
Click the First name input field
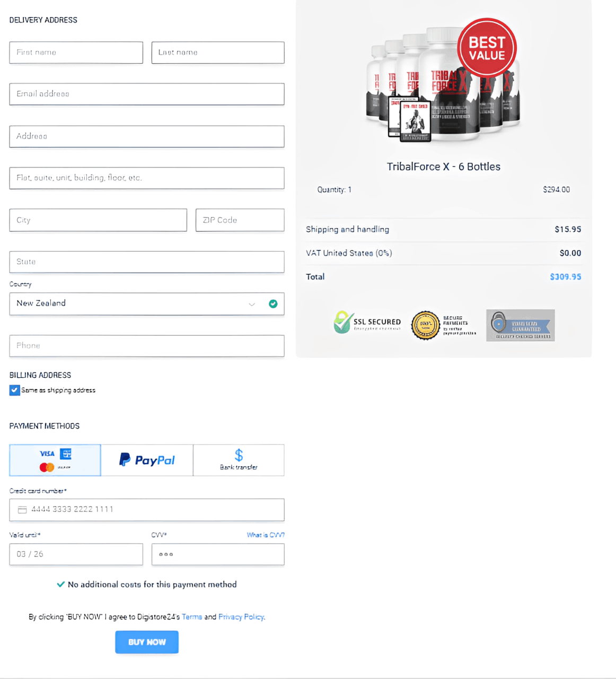76,53
